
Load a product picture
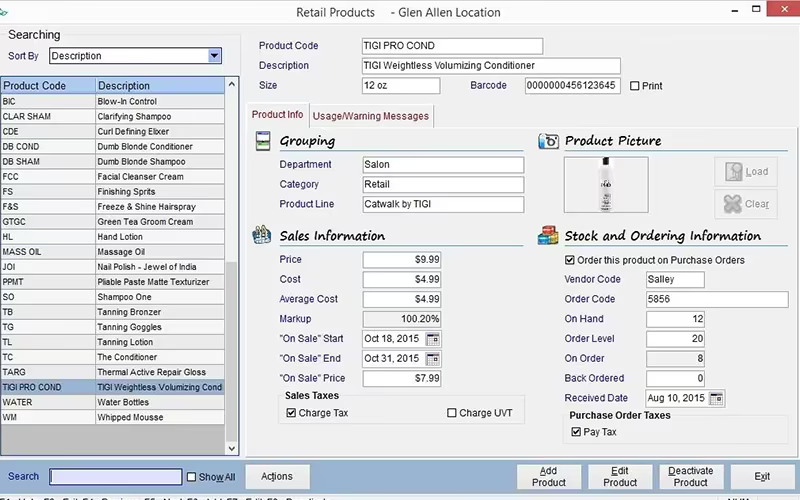pyautogui.click(x=746, y=172)
